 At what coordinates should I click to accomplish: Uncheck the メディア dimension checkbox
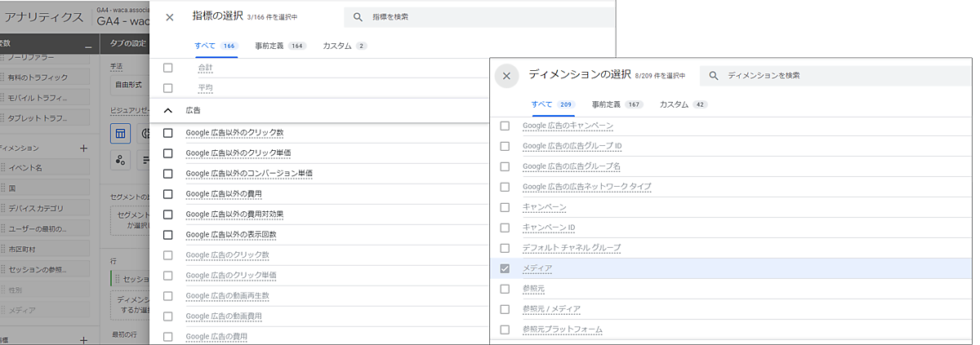[505, 268]
